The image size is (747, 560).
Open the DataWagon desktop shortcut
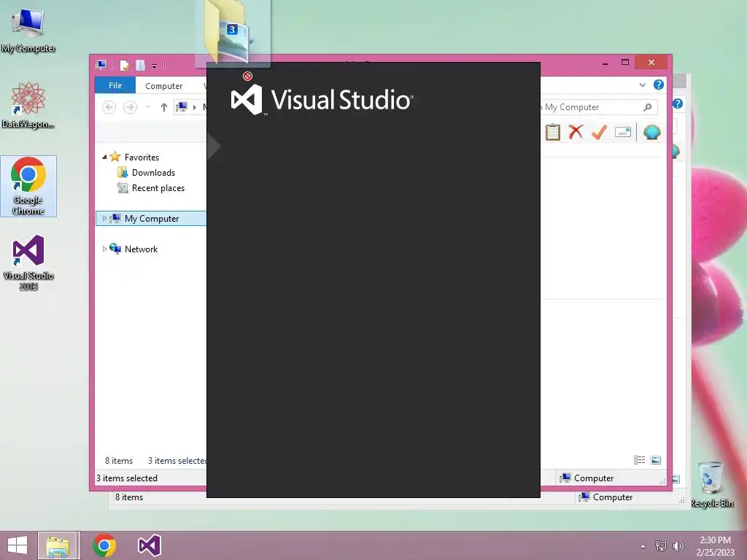click(x=28, y=105)
